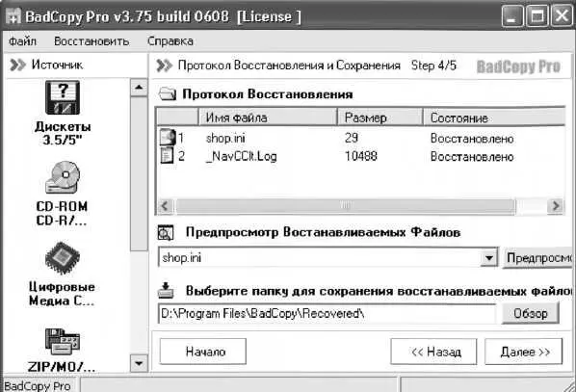Click the recovered folder path input field
576x392 pixels.
pos(327,314)
